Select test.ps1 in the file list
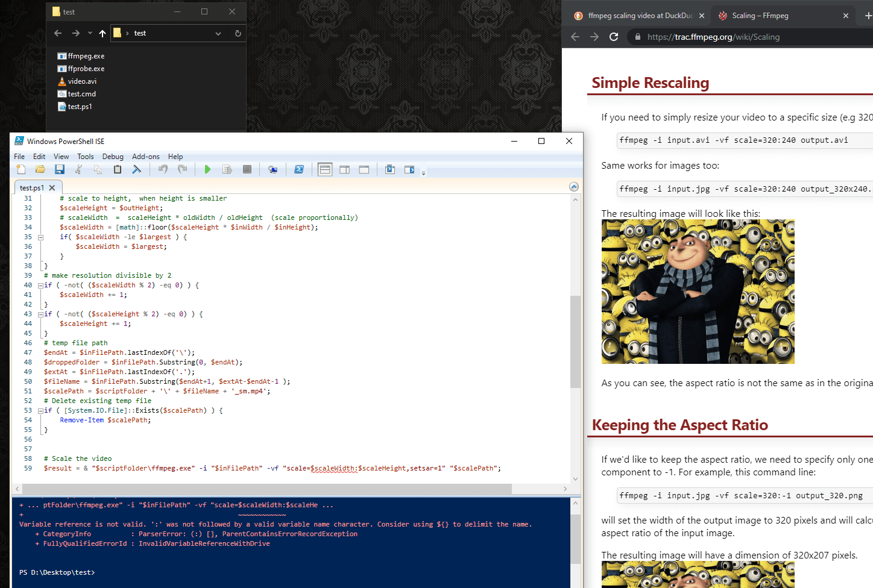 coord(80,107)
